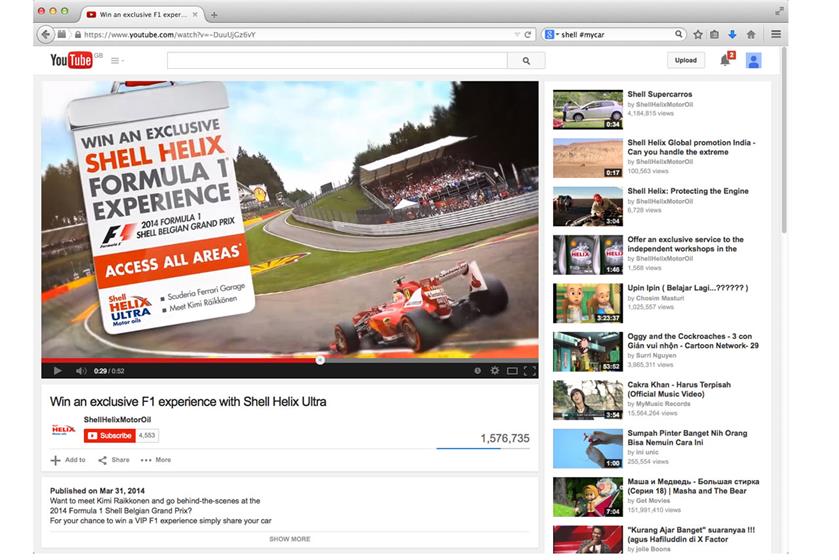Open 'Shell Helix: Protecting the Engine' video
The width and height of the screenshot is (839, 560).
click(x=688, y=191)
